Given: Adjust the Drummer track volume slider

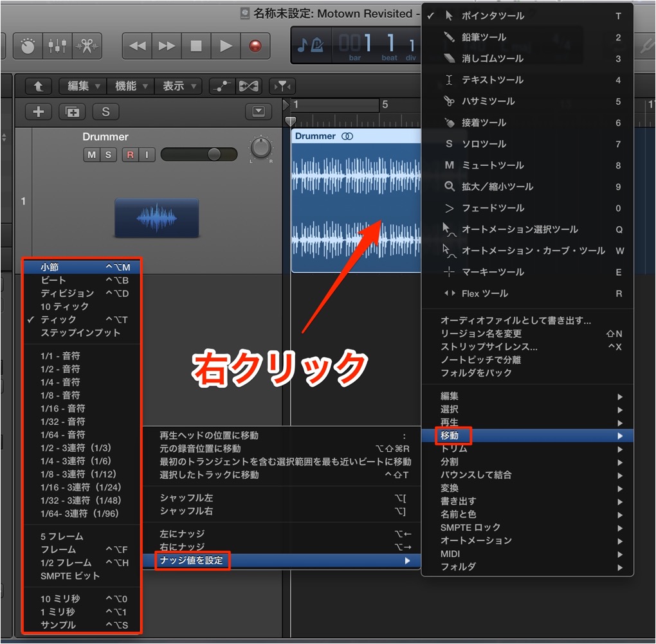Looking at the screenshot, I should (199, 154).
